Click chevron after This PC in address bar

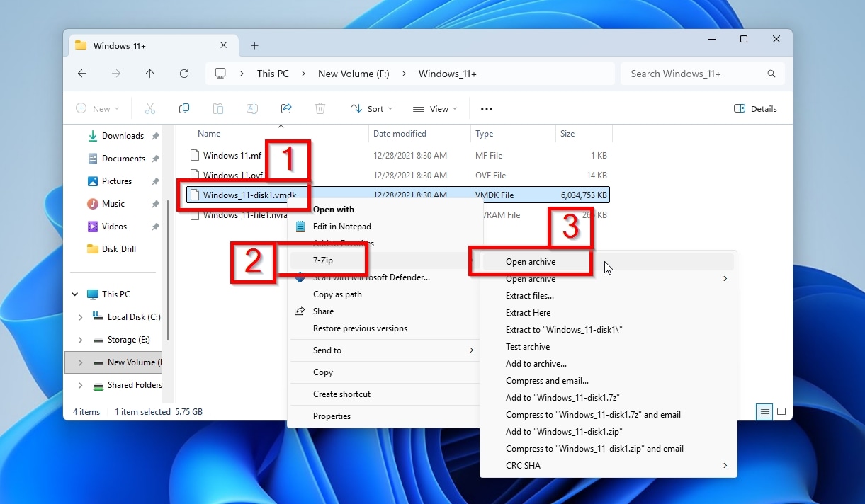[x=303, y=74]
